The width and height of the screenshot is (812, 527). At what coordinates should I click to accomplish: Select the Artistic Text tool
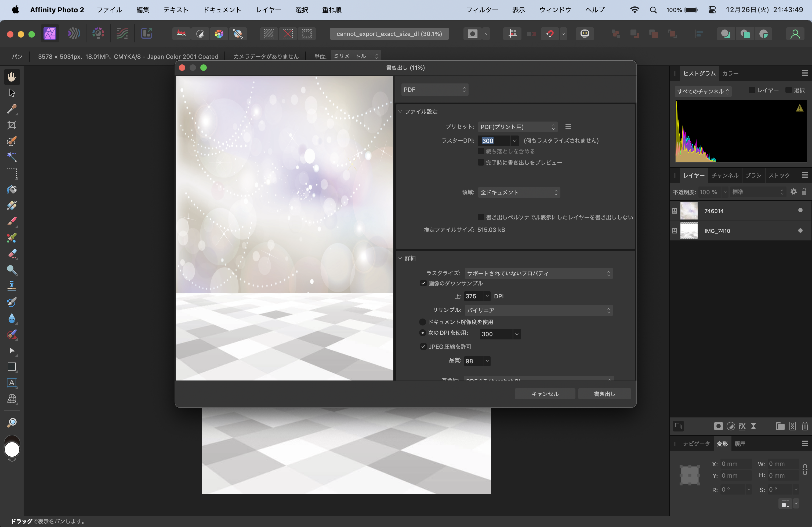[12, 383]
